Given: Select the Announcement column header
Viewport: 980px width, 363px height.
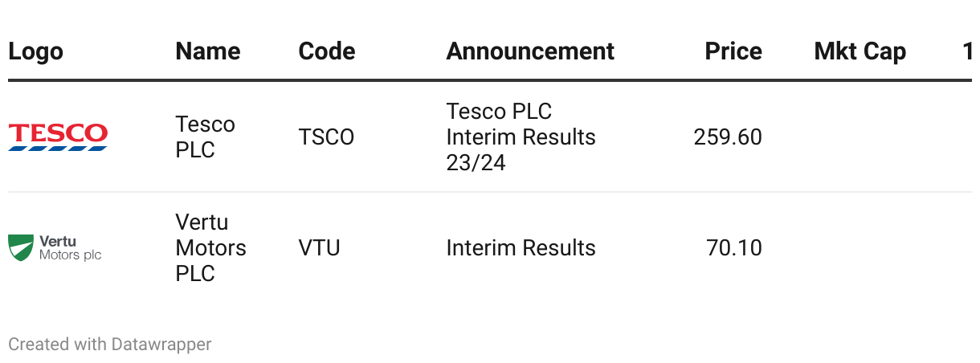Looking at the screenshot, I should click(x=530, y=51).
